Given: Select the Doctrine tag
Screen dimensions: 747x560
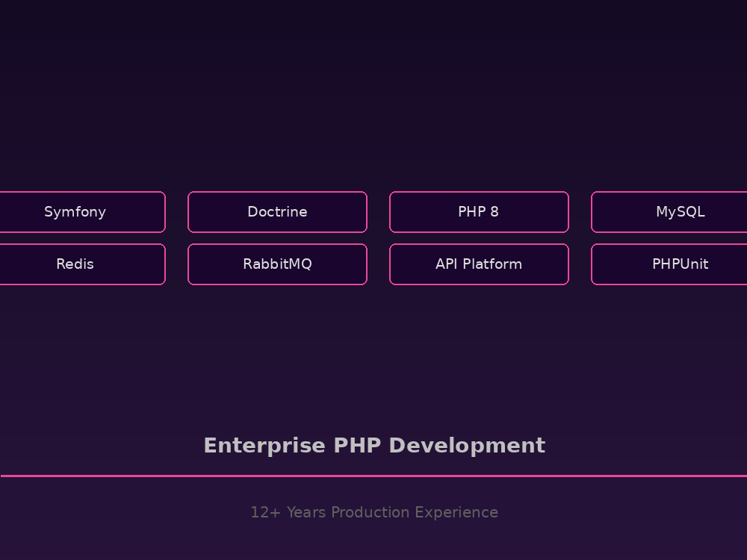Looking at the screenshot, I should tap(277, 212).
